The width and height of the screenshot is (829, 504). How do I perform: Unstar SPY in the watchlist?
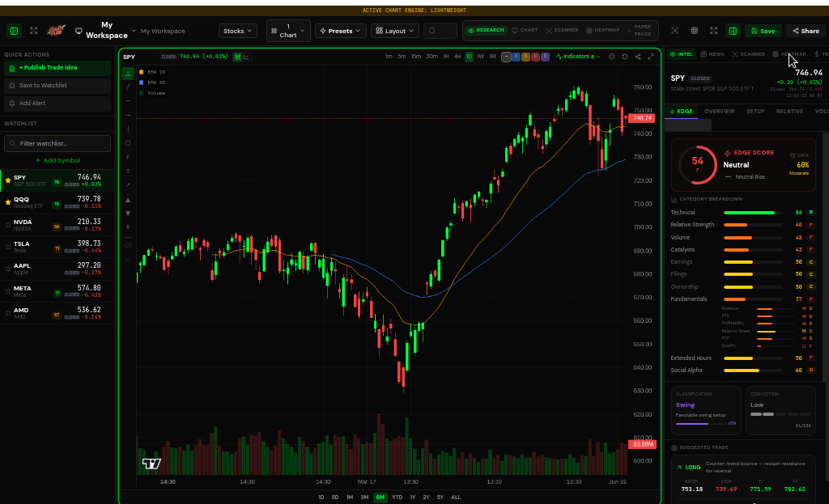click(8, 180)
